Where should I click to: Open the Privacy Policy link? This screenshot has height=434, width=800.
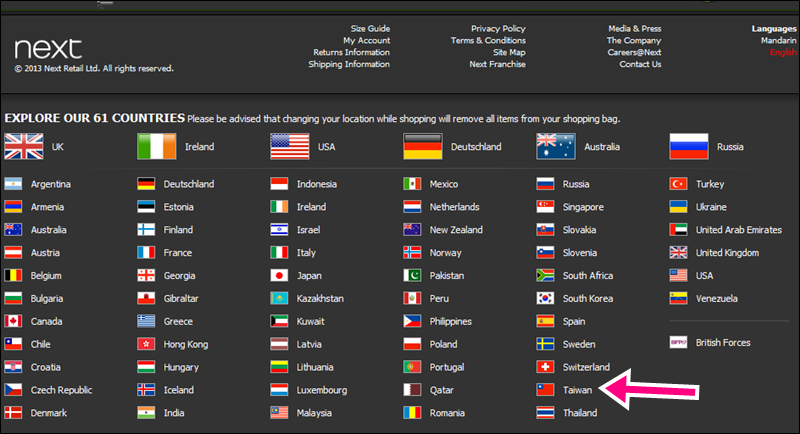coord(498,29)
